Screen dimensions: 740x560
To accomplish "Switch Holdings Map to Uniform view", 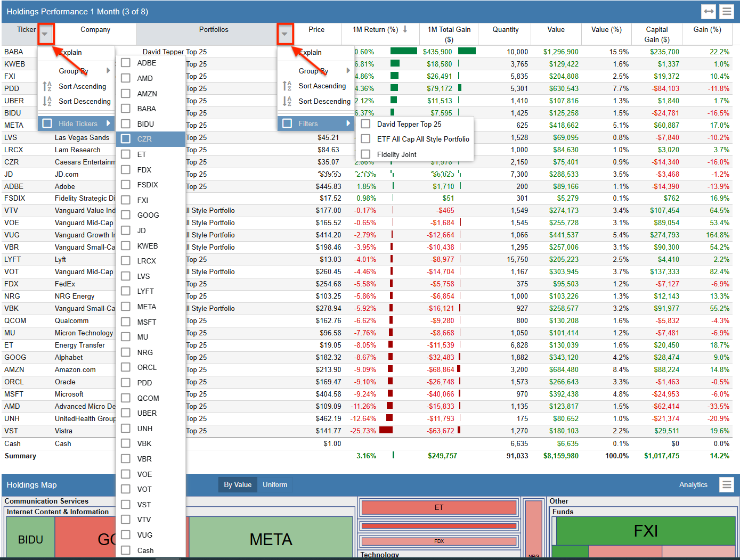I will pyautogui.click(x=275, y=485).
